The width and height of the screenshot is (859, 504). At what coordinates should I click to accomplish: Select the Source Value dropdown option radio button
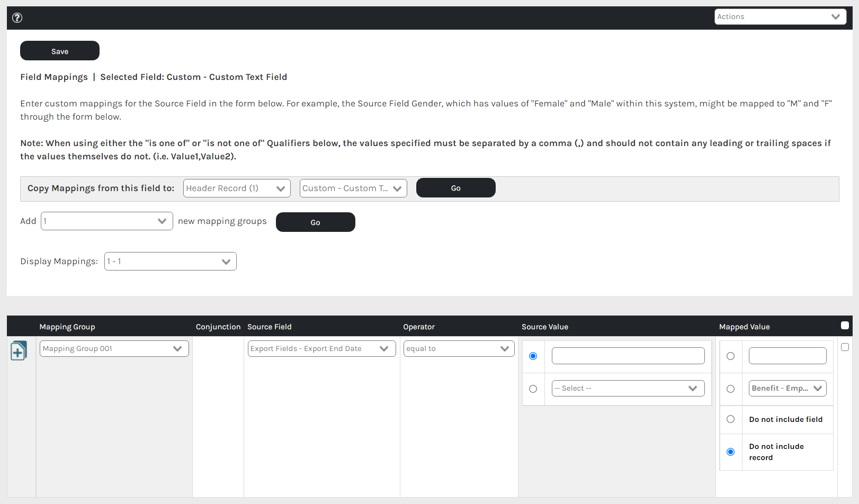tap(533, 389)
